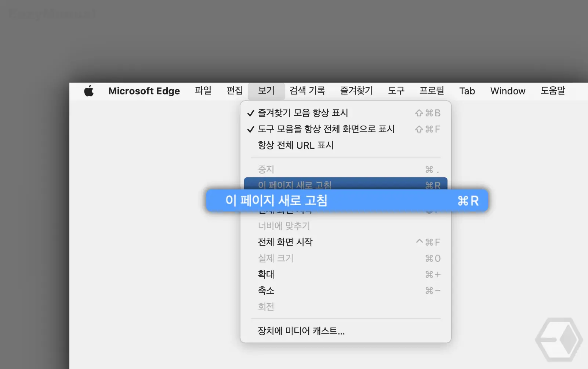The width and height of the screenshot is (588, 369).
Task: Open the Tab menu
Action: pos(467,91)
